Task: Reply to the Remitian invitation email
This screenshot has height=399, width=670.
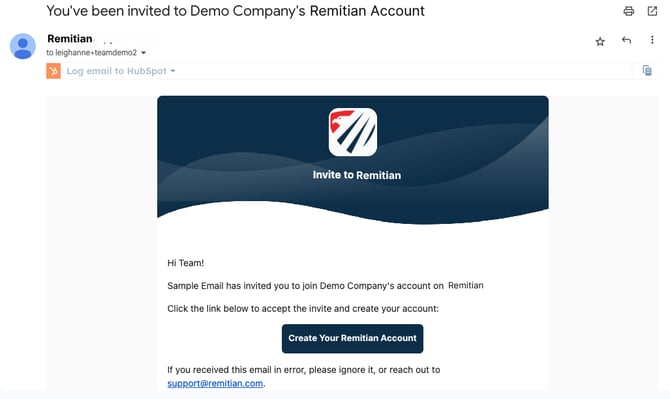Action: pos(626,40)
